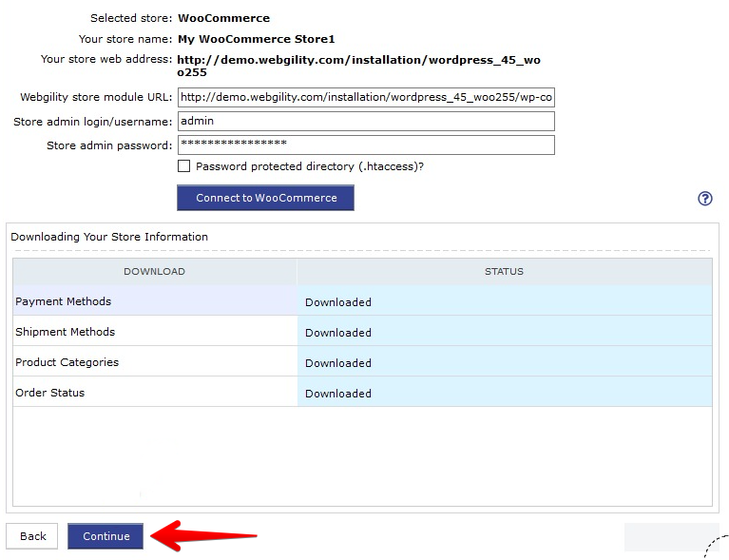Select the Store admin password field

[366, 145]
